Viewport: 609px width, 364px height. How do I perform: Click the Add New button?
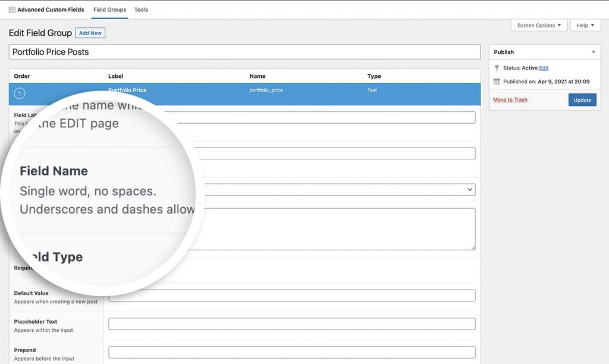[x=90, y=33]
